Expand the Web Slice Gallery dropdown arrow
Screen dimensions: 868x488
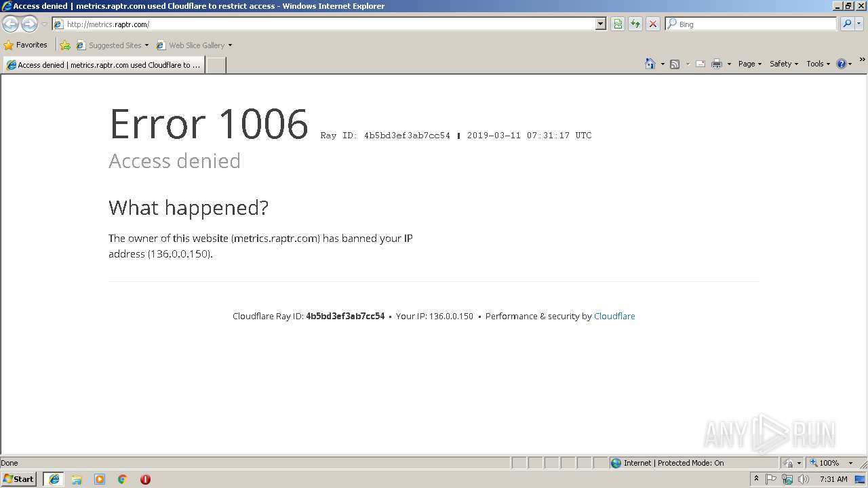click(230, 45)
